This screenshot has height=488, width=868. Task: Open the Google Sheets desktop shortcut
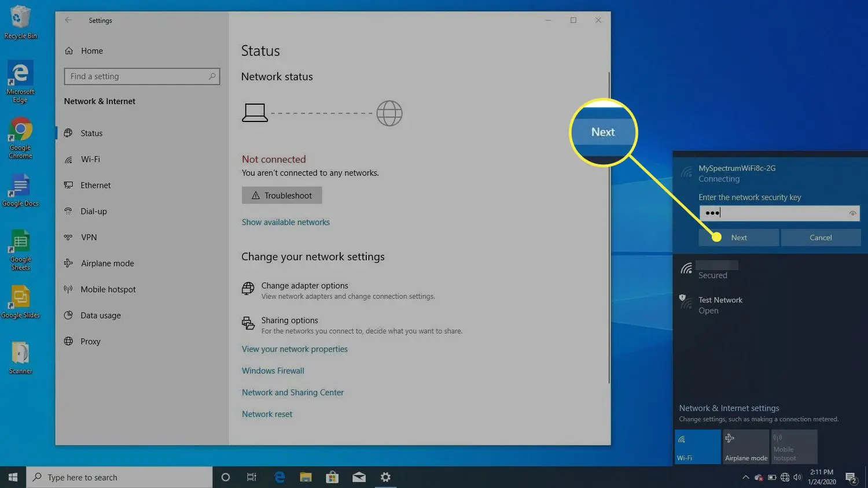(20, 250)
